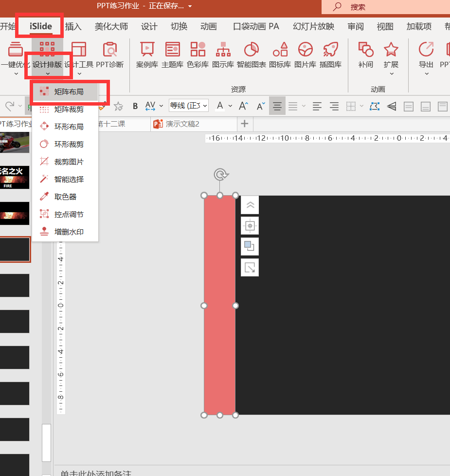Select 取色器 color picker in the menu
The width and height of the screenshot is (450, 476).
66,196
